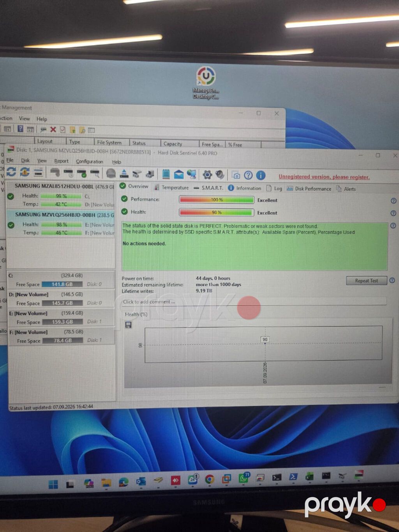Click the striped list toolbar icon
This screenshot has height=532, width=399.
[38, 172]
